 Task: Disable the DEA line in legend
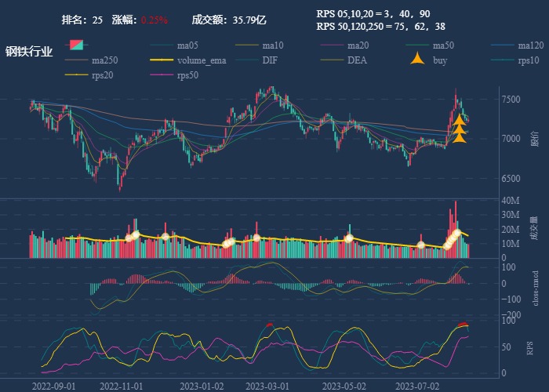[356, 60]
